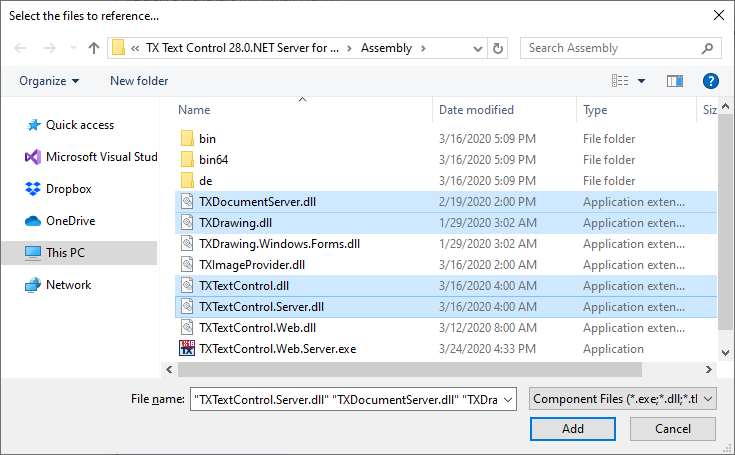Viewport: 735px width, 455px height.
Task: Open the Organize menu
Action: [x=49, y=81]
